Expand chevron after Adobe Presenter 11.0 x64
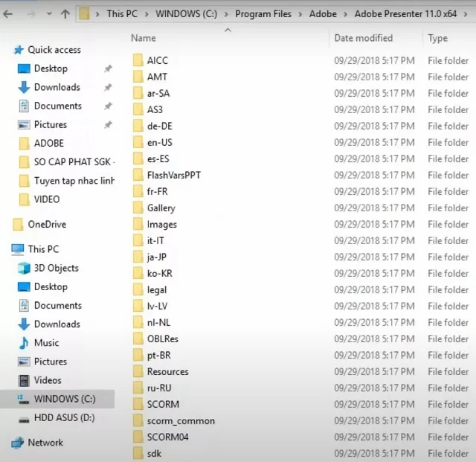The height and width of the screenshot is (462, 476). tap(466, 14)
